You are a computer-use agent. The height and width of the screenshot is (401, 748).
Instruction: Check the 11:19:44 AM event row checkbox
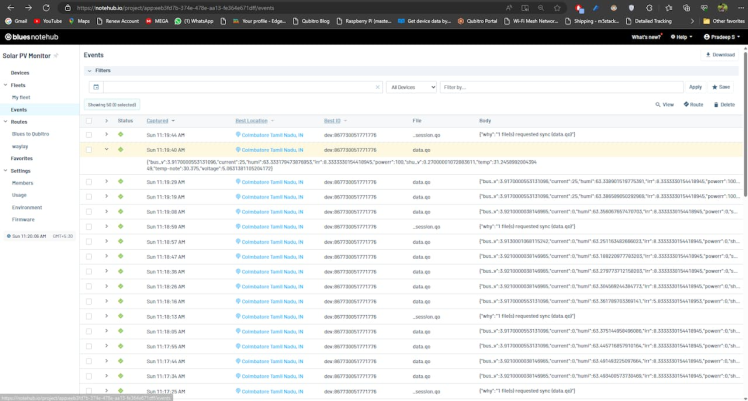89,134
